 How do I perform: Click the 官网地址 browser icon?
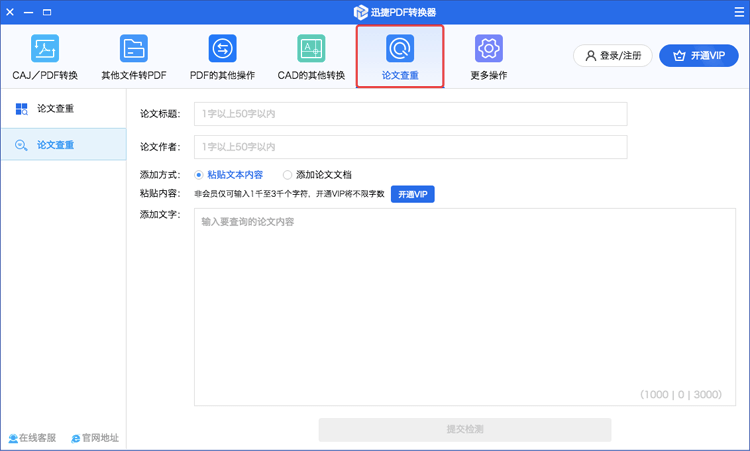click(x=76, y=438)
